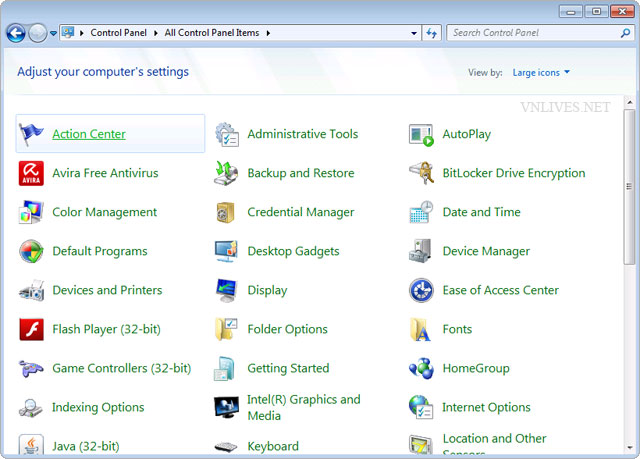Open the Device Manager link

click(x=486, y=251)
